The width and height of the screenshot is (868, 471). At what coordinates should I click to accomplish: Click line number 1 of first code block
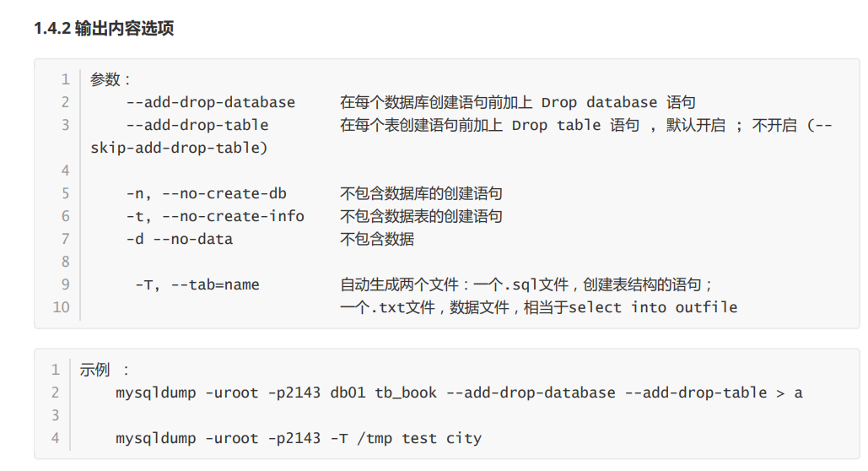[x=65, y=79]
